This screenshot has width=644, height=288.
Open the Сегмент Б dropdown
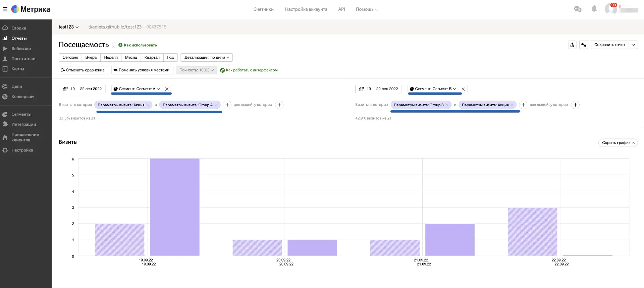pos(433,89)
